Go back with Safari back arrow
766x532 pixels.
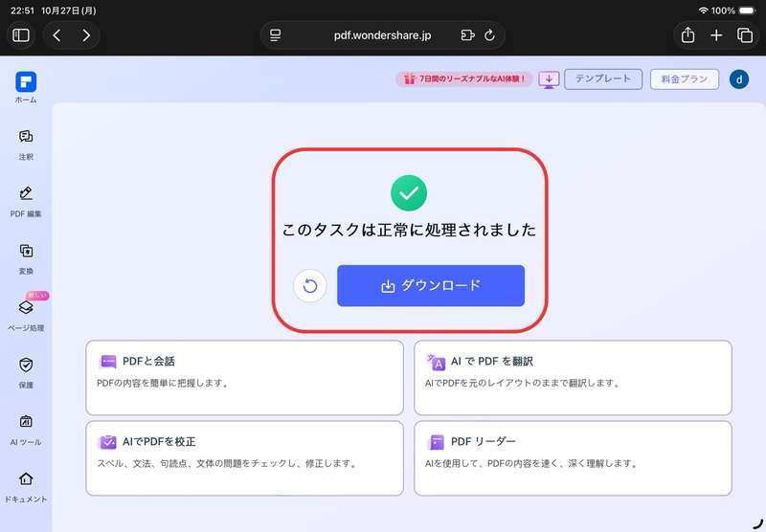coord(56,35)
